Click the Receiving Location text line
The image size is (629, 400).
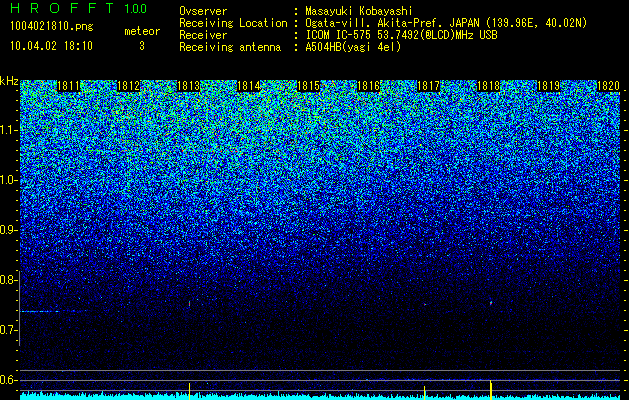[x=383, y=23]
